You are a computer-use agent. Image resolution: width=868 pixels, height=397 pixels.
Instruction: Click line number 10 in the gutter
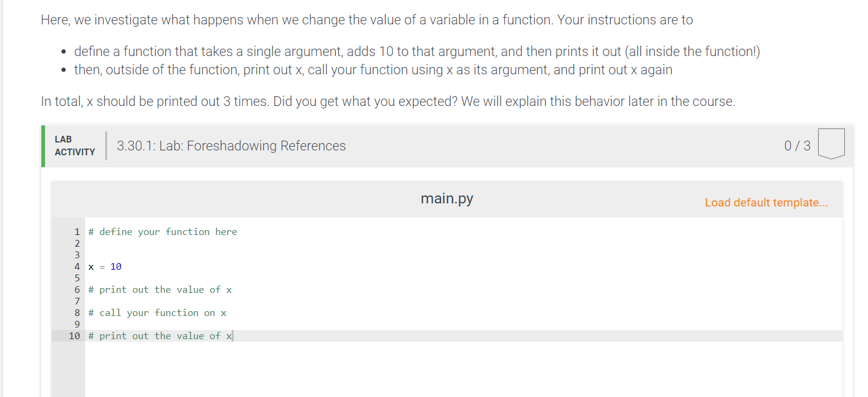(x=75, y=336)
